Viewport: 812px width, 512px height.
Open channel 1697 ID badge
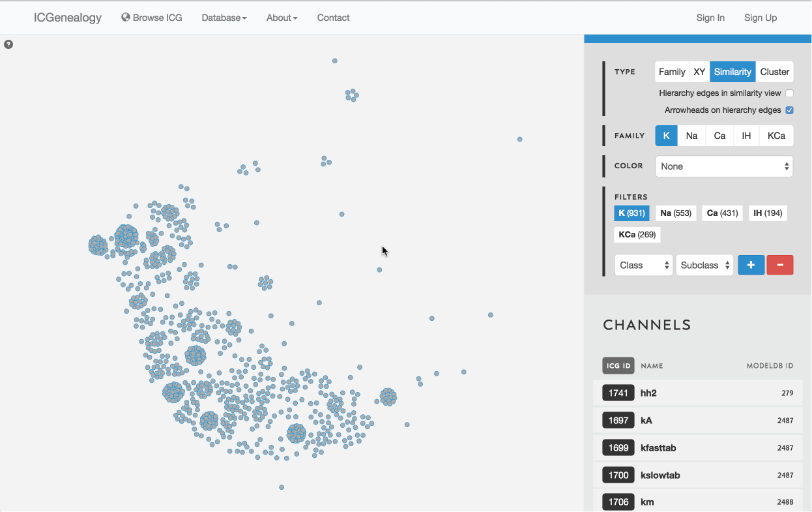click(x=618, y=420)
